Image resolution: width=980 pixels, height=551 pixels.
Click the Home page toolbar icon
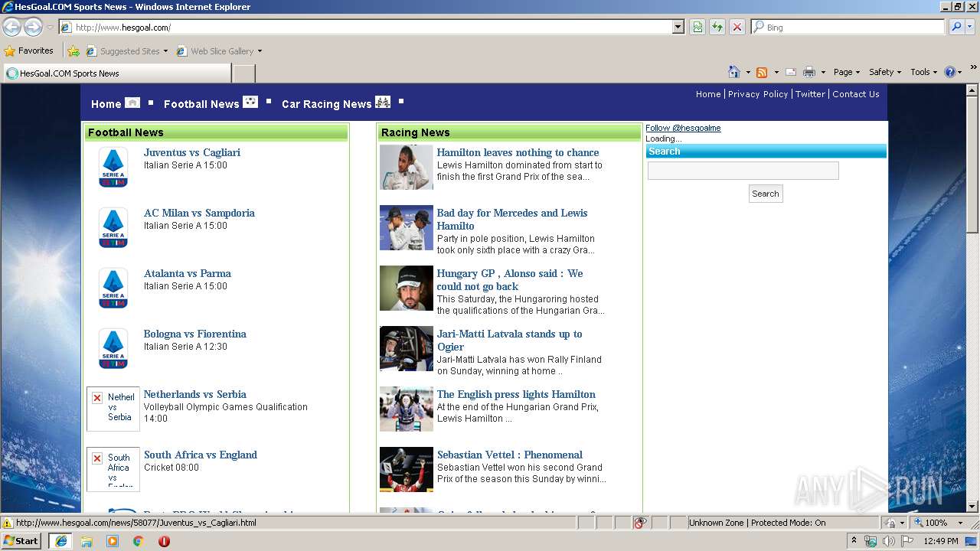733,72
